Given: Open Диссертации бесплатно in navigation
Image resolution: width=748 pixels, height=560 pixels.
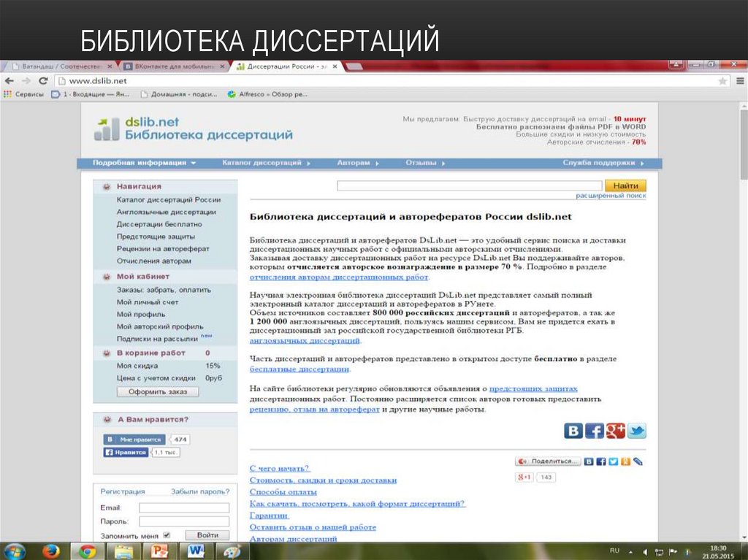Looking at the screenshot, I should click(x=159, y=223).
